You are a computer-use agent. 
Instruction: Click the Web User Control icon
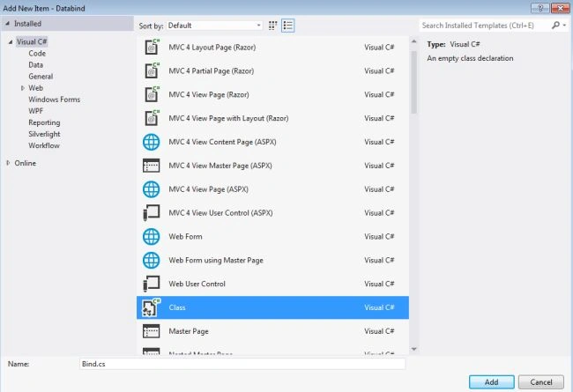coord(152,284)
